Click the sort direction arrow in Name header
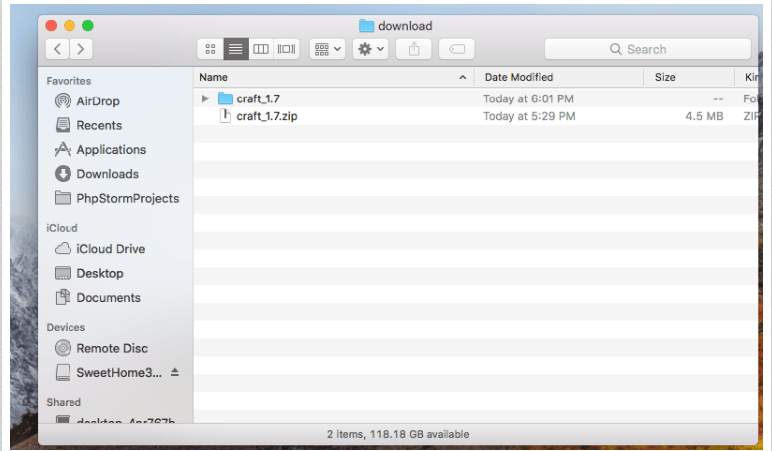This screenshot has width=772, height=451. click(462, 77)
